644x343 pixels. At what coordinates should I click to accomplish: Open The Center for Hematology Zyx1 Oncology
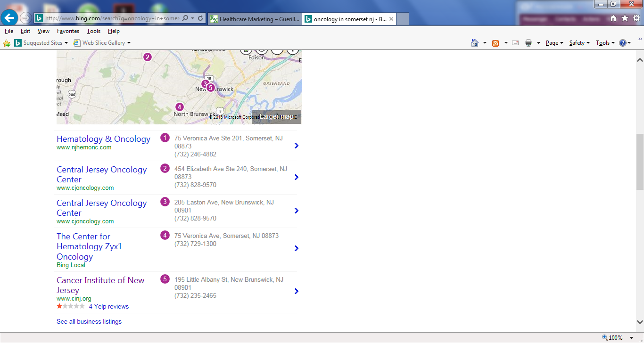point(89,246)
